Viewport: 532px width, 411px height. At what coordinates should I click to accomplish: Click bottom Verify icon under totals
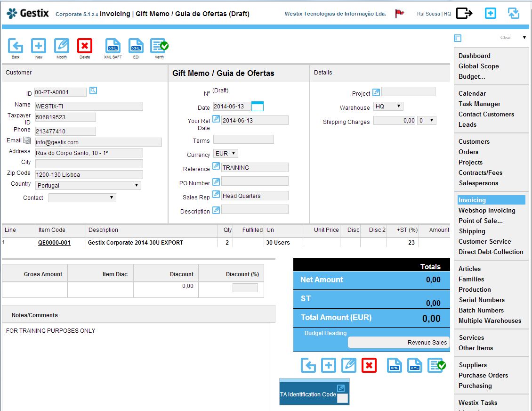click(436, 365)
